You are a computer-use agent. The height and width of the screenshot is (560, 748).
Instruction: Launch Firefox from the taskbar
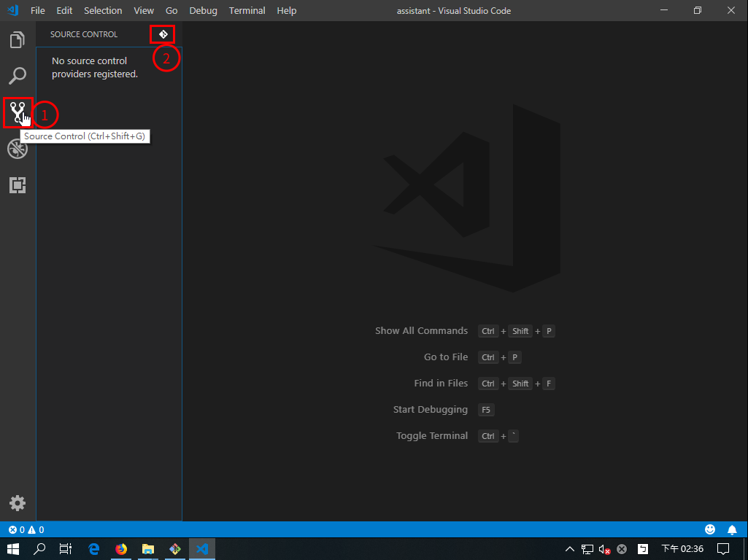[121, 549]
